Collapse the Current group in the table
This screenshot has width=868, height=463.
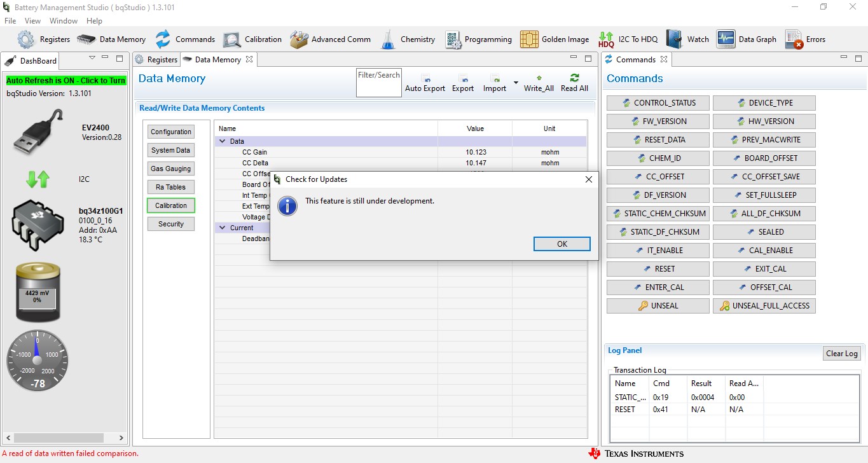pyautogui.click(x=223, y=228)
